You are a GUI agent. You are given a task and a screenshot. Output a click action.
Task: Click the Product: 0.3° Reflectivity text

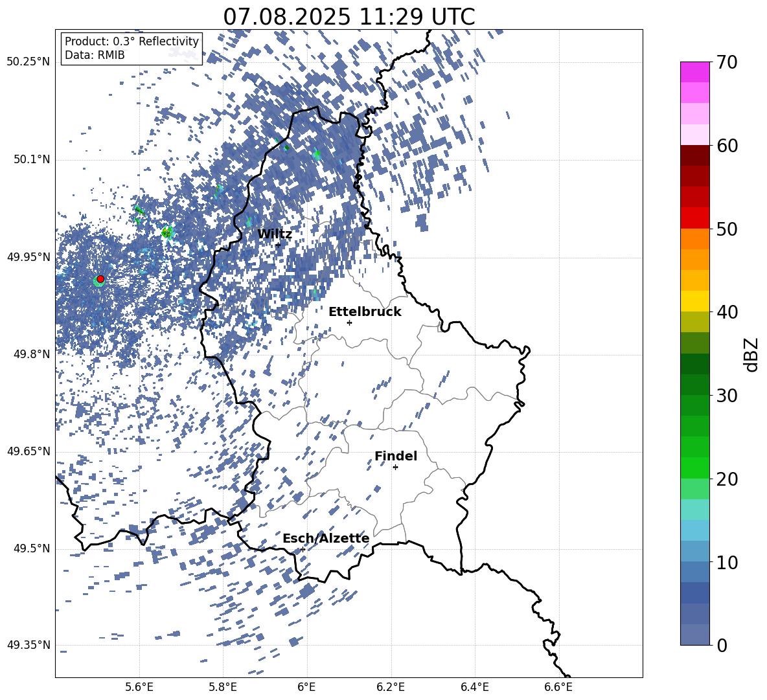[132, 41]
